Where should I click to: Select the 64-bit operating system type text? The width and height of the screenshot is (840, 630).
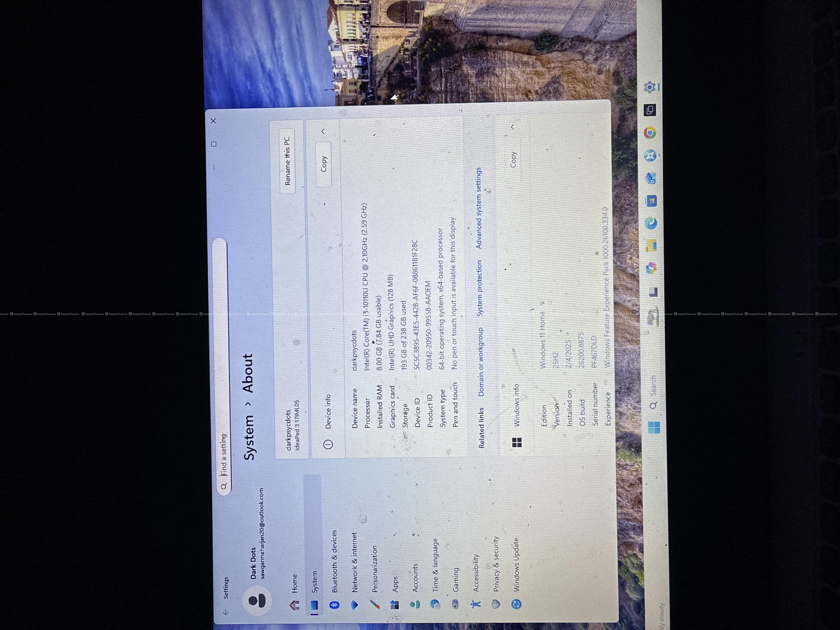[440, 299]
